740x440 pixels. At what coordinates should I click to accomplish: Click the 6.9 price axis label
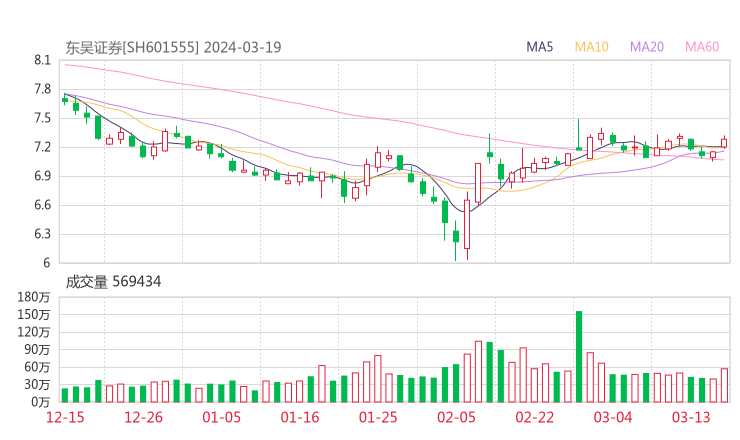tap(42, 176)
